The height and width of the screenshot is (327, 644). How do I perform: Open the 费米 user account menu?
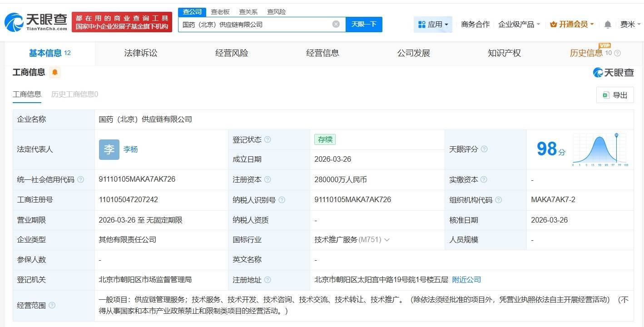click(x=629, y=25)
